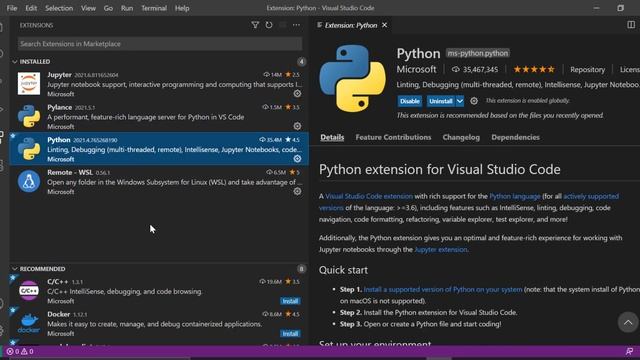Click the Pylance extension logo
This screenshot has width=640, height=360.
click(29, 116)
